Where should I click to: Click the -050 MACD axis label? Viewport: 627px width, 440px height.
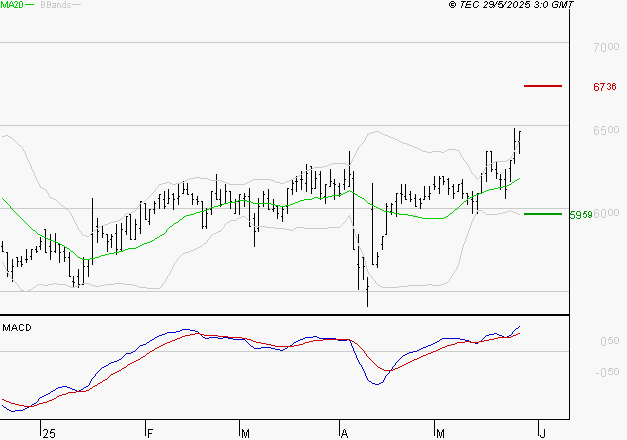pyautogui.click(x=607, y=372)
